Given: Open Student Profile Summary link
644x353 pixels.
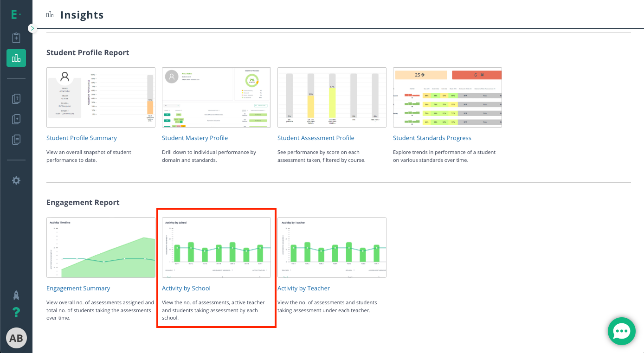Looking at the screenshot, I should tap(82, 138).
